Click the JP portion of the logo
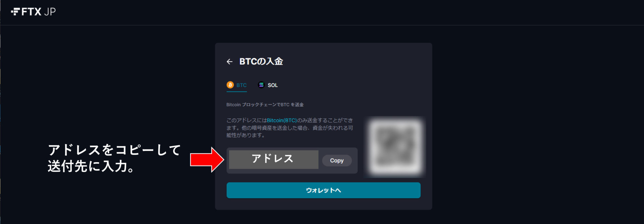The image size is (644, 224). (x=50, y=12)
